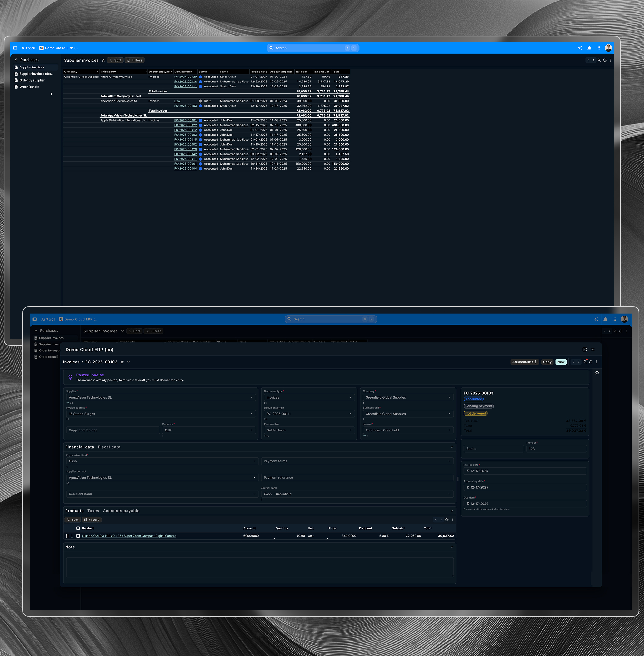Image resolution: width=644 pixels, height=656 pixels.
Task: Click the AI sparkle icon in top bar
Action: point(580,48)
